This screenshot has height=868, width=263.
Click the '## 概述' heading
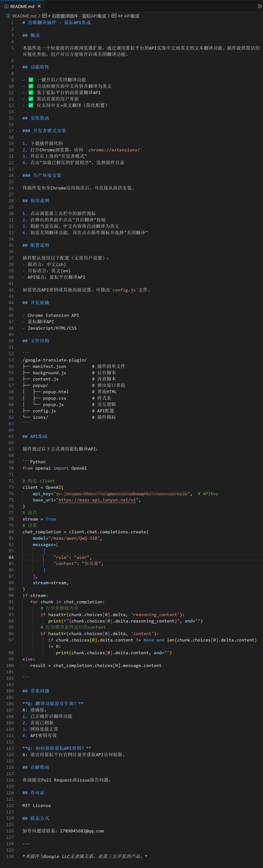click(x=31, y=35)
